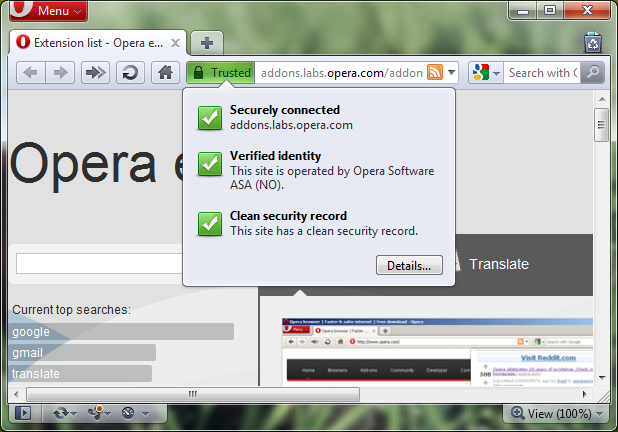Click the Securely connected check icon
618x432 pixels.
click(x=210, y=117)
